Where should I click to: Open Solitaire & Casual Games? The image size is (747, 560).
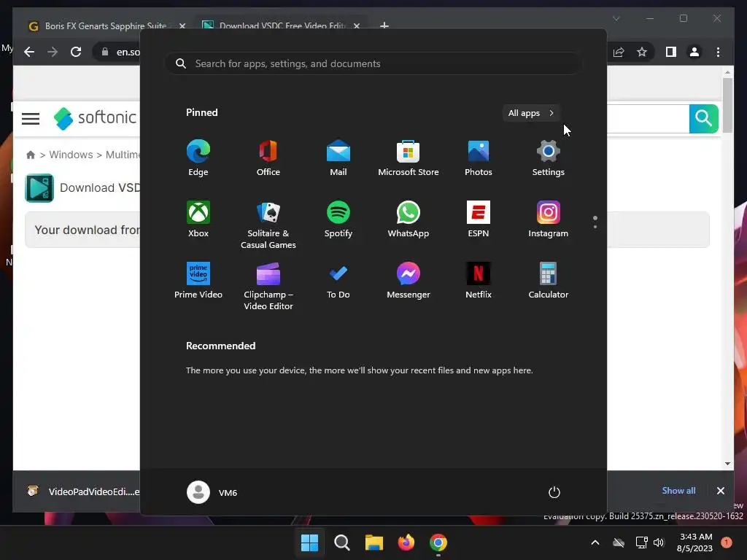[268, 225]
